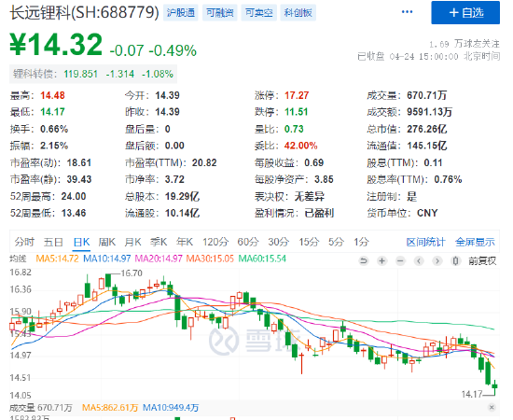Click the 涨停 value 17.27
The height and width of the screenshot is (420, 513).
pos(297,95)
